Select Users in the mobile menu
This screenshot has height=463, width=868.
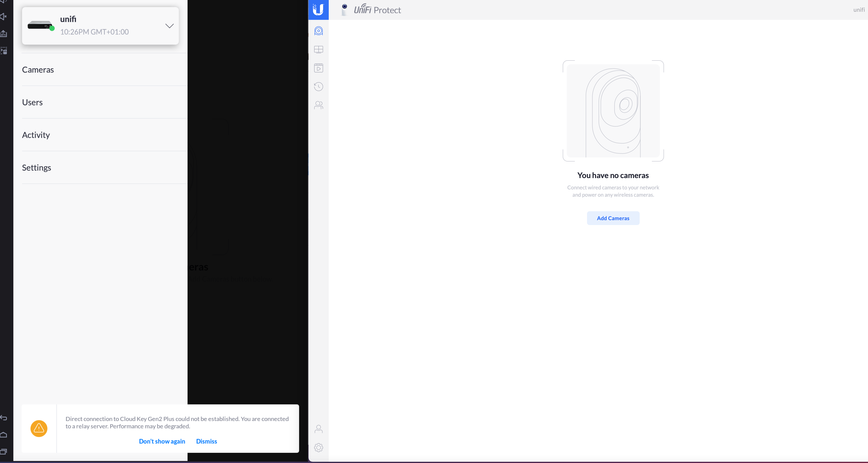click(32, 102)
